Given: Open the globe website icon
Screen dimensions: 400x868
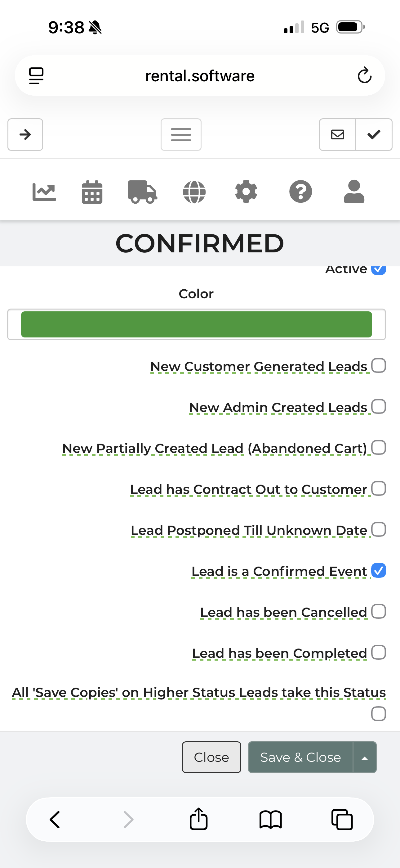Looking at the screenshot, I should pyautogui.click(x=194, y=192).
